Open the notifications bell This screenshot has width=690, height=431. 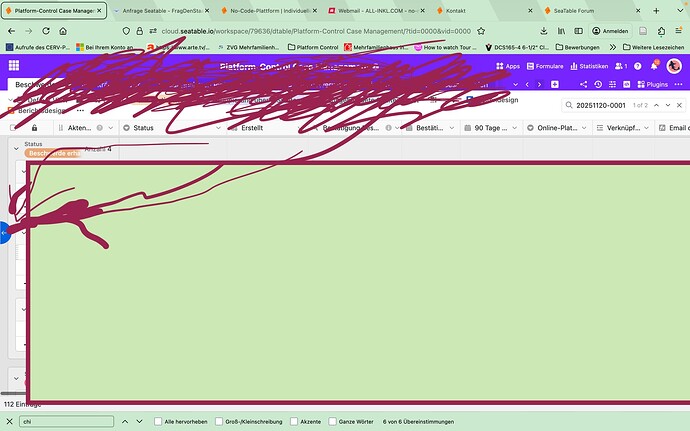[x=654, y=66]
